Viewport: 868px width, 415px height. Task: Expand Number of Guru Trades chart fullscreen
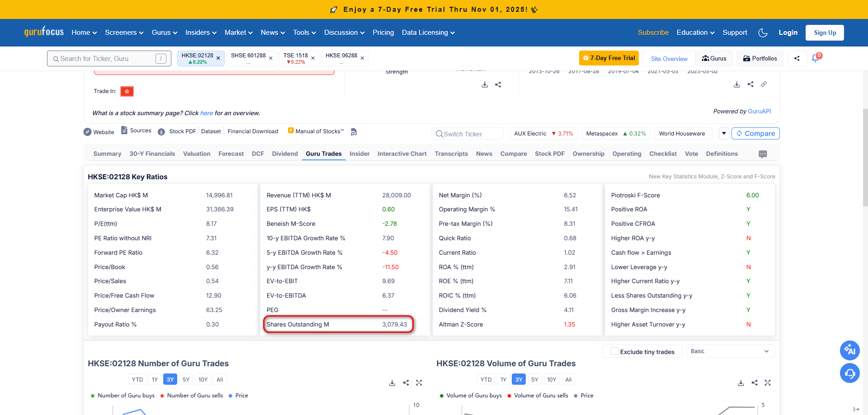pos(419,383)
